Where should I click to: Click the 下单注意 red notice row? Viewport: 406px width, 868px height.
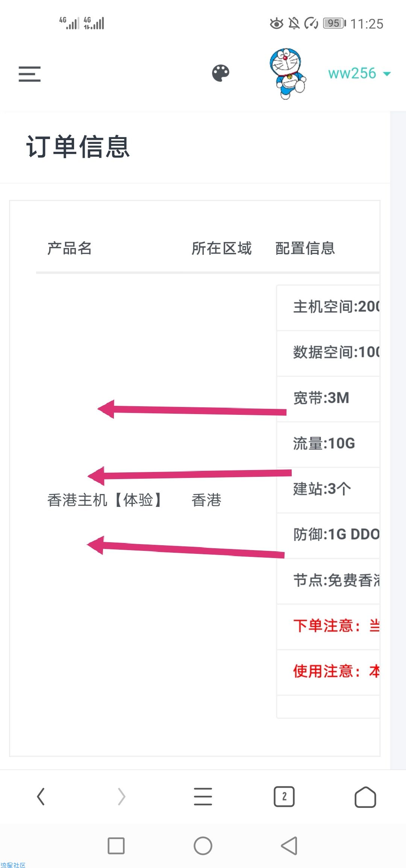[x=328, y=626]
